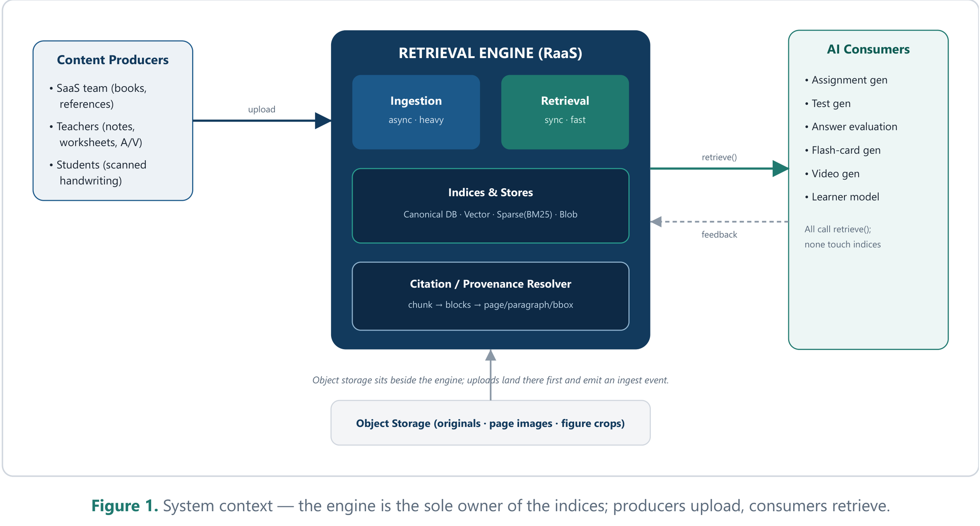The image size is (980, 526).
Task: Click the RETRIEVAL ENGINE (RaaS) title
Action: pyautogui.click(x=490, y=53)
